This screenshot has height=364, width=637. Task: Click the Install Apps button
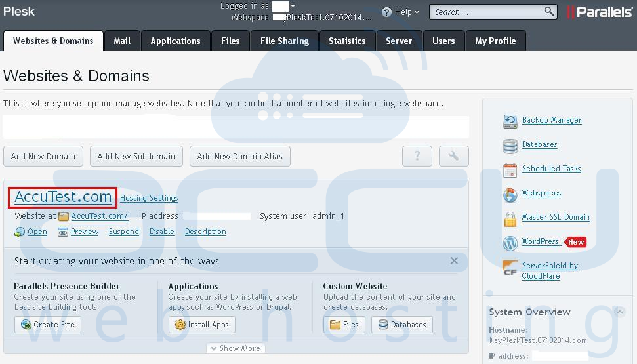(x=202, y=325)
